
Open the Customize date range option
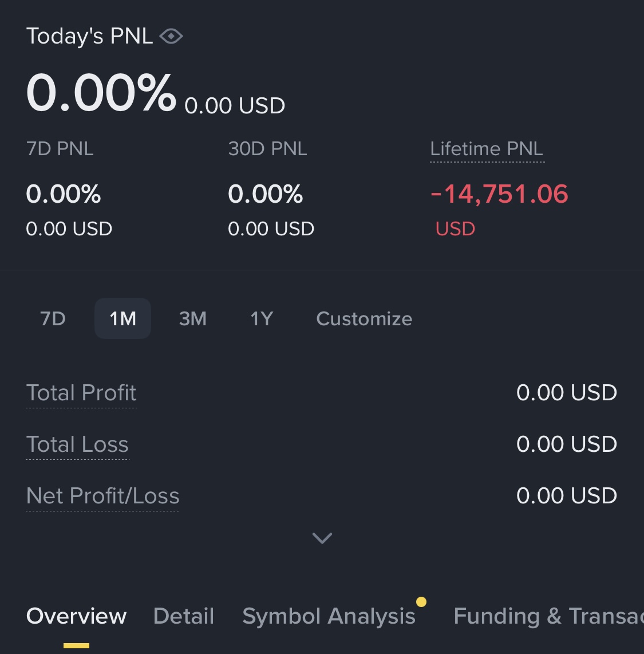pos(364,318)
